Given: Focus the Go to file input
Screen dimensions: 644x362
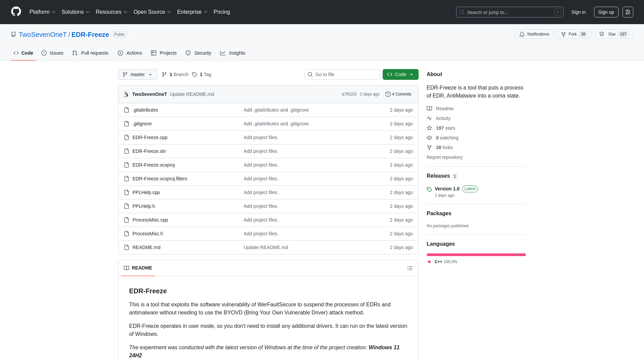Looking at the screenshot, I should (x=342, y=74).
